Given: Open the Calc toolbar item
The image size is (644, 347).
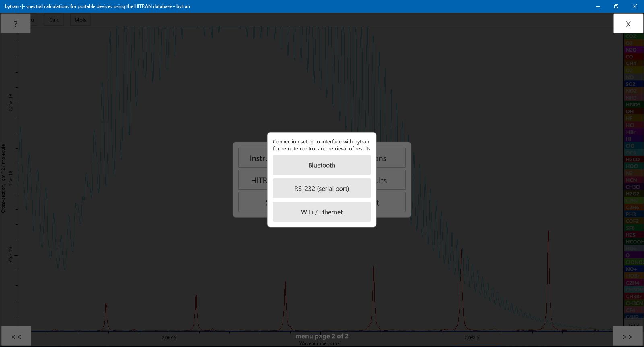Looking at the screenshot, I should [54, 20].
